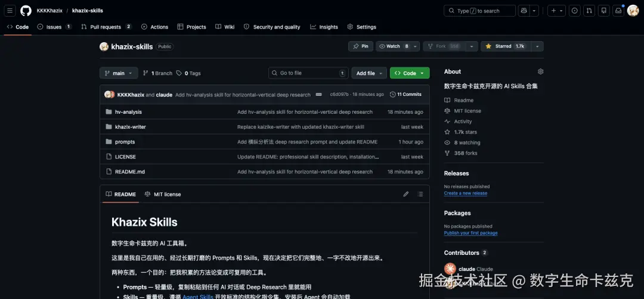Expand commit message ellipsis button
The height and width of the screenshot is (299, 644).
(x=318, y=94)
